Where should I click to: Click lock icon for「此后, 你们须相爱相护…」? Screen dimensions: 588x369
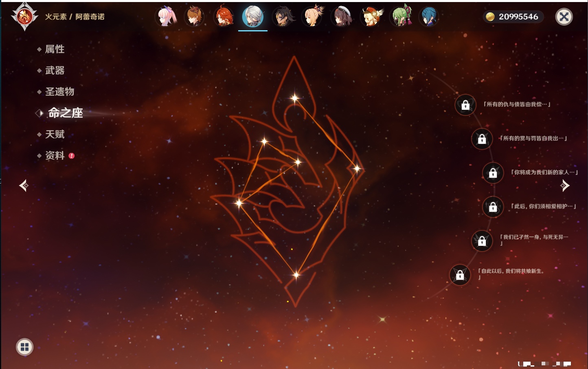pyautogui.click(x=493, y=207)
